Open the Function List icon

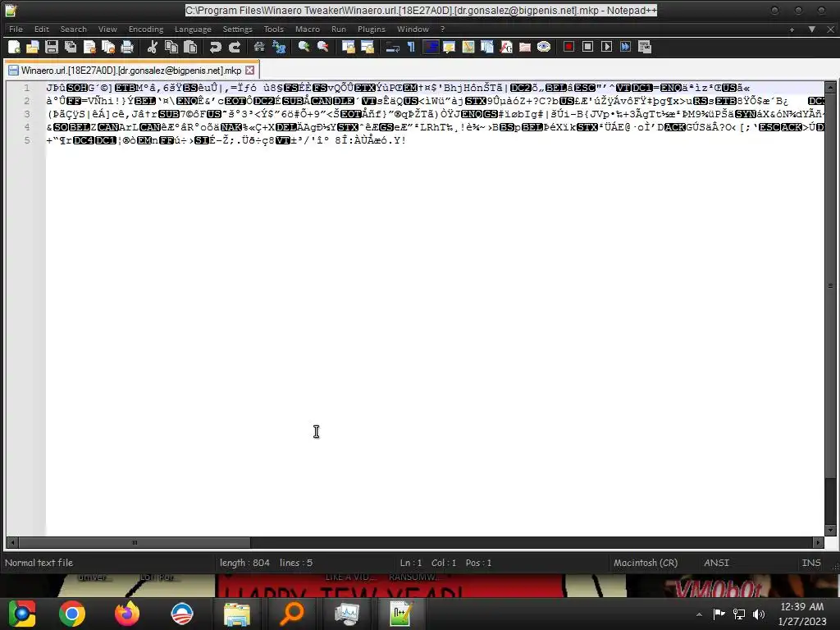pyautogui.click(x=505, y=47)
